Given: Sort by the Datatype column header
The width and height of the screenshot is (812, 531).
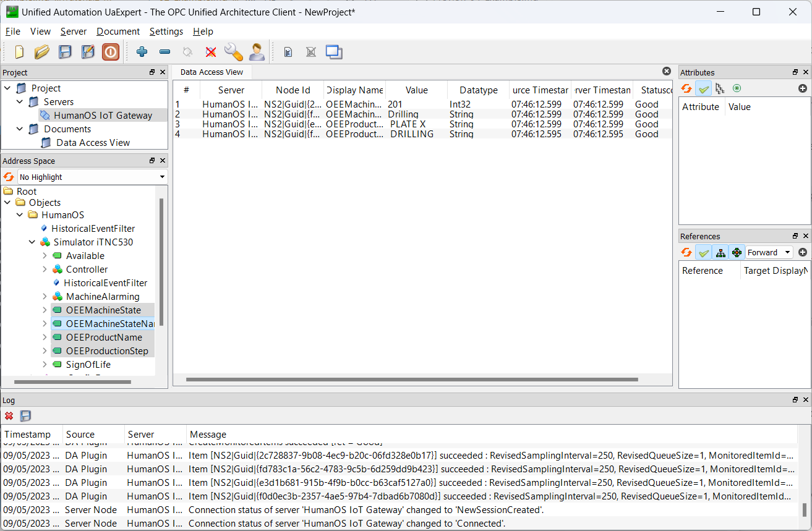Looking at the screenshot, I should pos(479,90).
